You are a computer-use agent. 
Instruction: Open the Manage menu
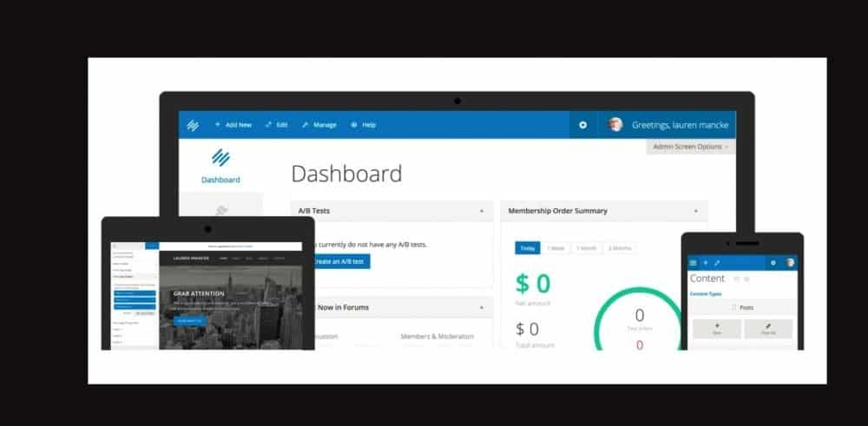click(319, 125)
